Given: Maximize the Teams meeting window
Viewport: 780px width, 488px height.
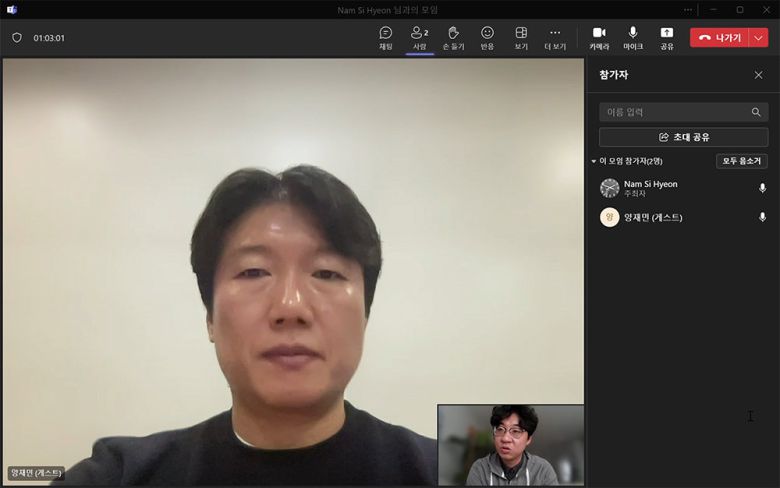Looking at the screenshot, I should pos(740,9).
